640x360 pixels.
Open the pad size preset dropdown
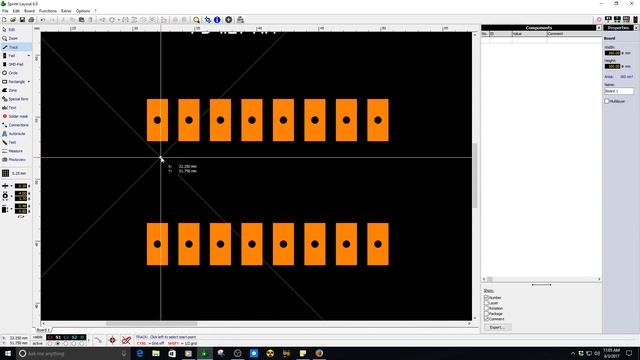[x=11, y=196]
